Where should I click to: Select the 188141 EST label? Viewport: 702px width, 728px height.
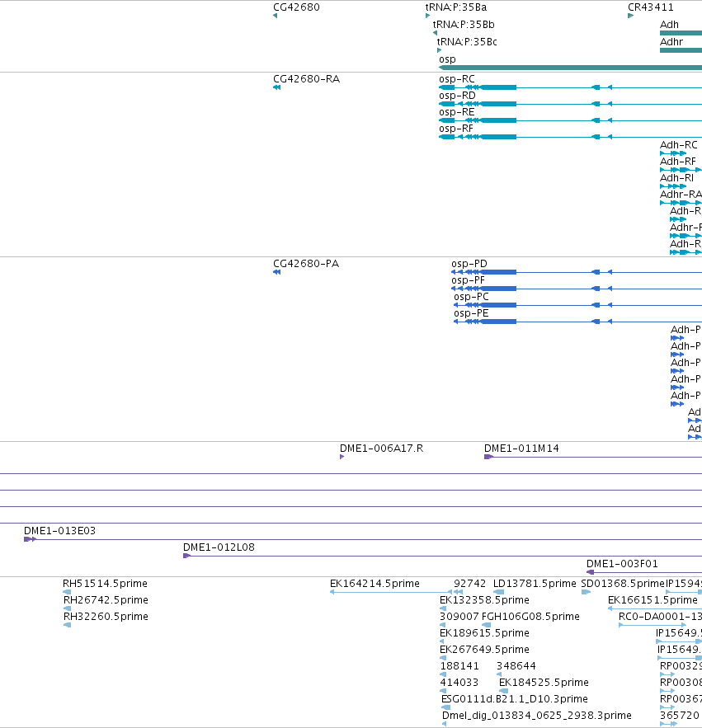pos(459,666)
